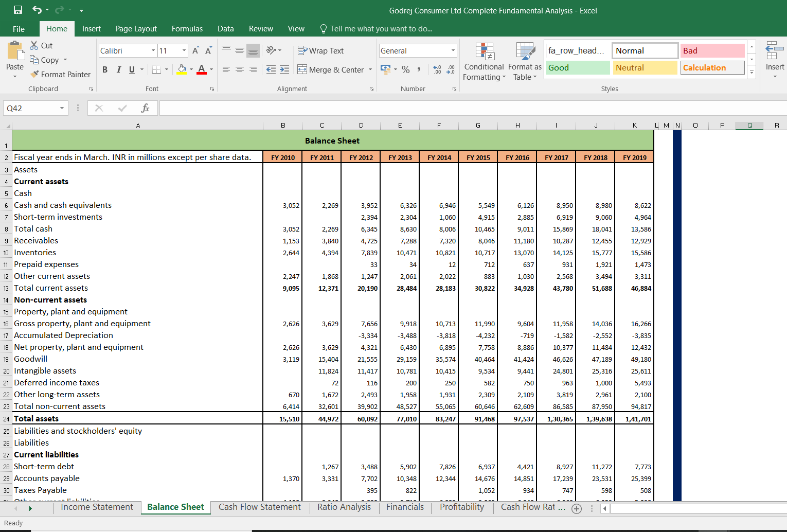Toggle Wrap Text
The width and height of the screenshot is (787, 532).
click(320, 50)
